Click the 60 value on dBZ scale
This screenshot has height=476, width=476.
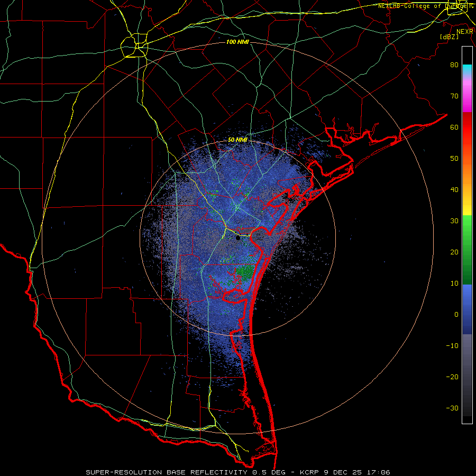point(454,127)
